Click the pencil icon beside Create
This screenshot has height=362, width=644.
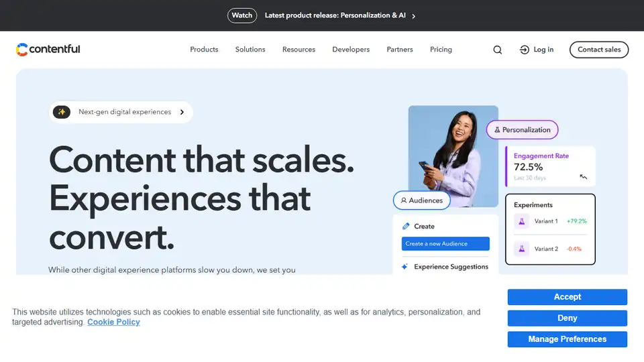[405, 227]
